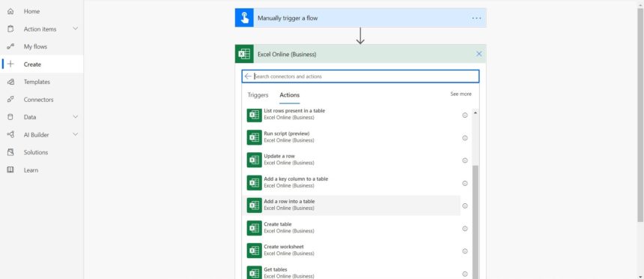Image resolution: width=644 pixels, height=279 pixels.
Task: Click Excel icon beside List rows present
Action: click(x=255, y=115)
